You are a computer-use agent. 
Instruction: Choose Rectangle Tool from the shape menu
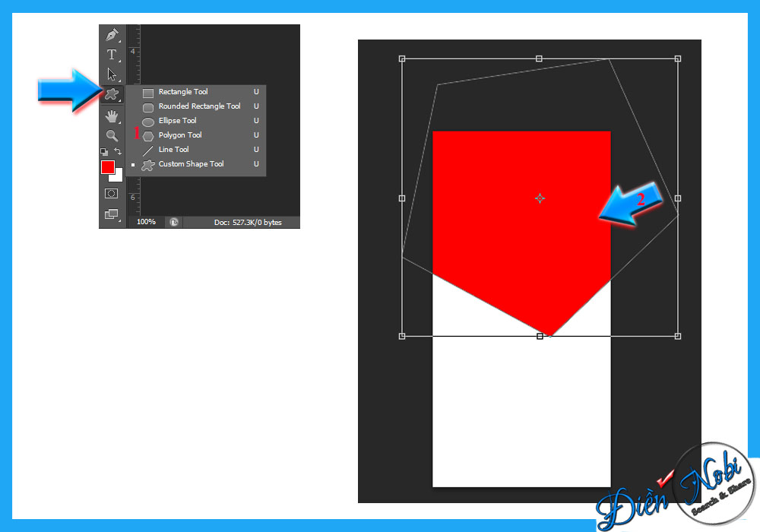(182, 92)
